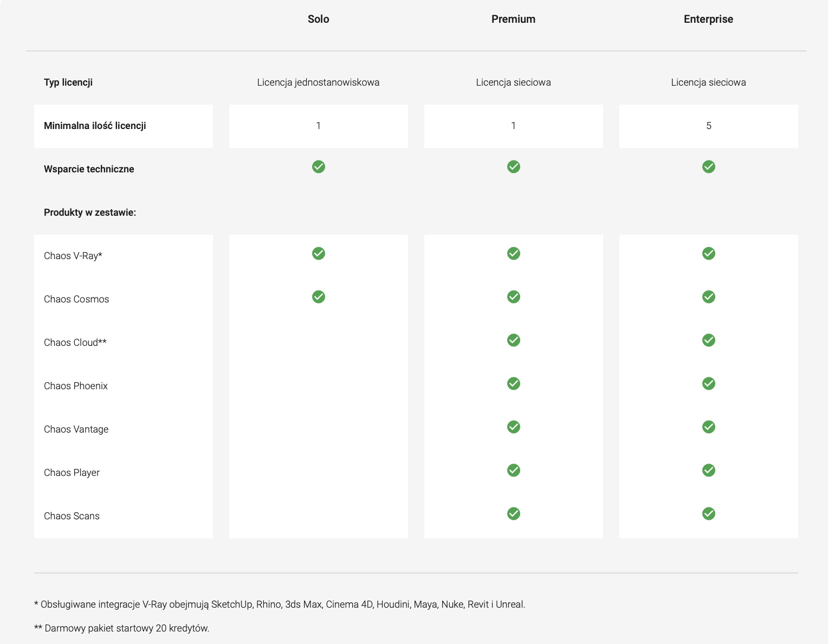
Task: Click Premium checkmark for Chaos Phoenix
Action: tap(514, 384)
